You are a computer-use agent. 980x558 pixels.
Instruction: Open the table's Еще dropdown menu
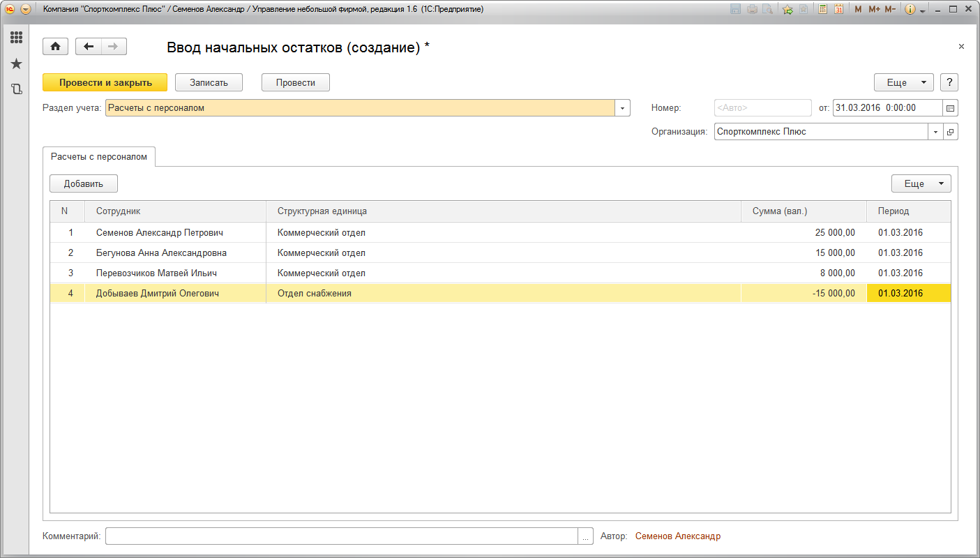tap(921, 183)
